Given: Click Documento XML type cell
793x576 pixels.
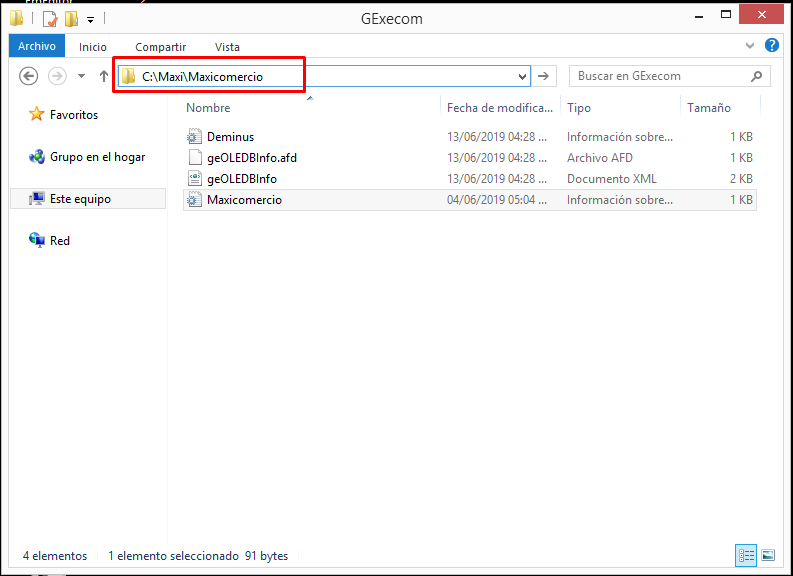Looking at the screenshot, I should pos(612,179).
